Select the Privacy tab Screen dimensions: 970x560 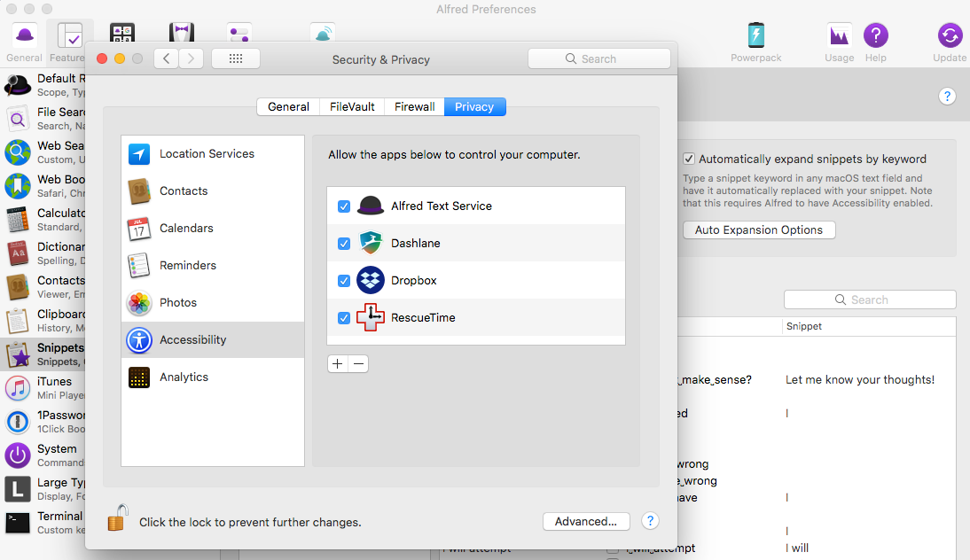(x=474, y=106)
